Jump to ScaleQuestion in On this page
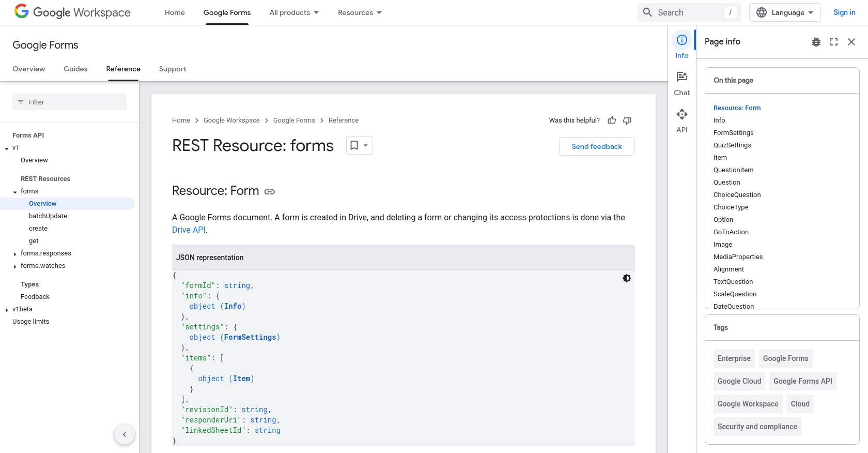Viewport: 868px width, 453px height. 735,294
